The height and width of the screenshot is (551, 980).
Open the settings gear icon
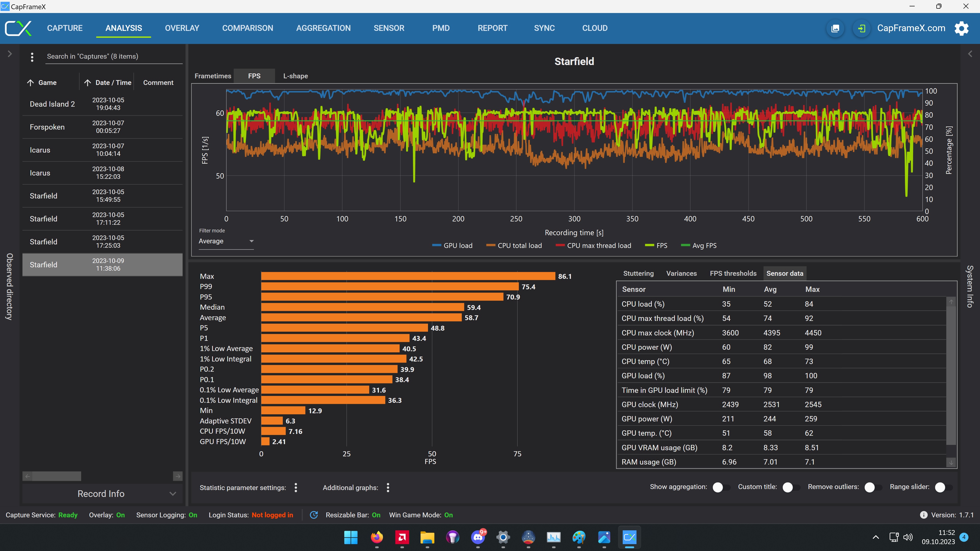coord(961,29)
